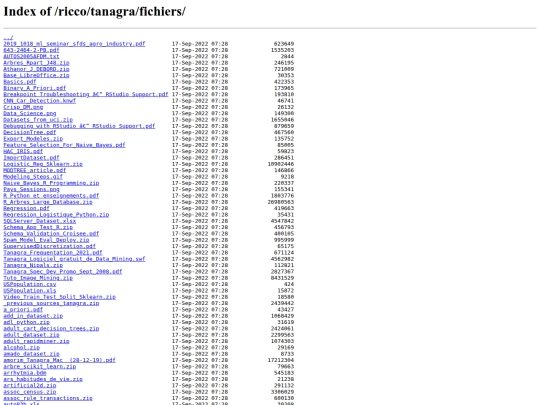Screen dimensions: 540x405
Task: Download adl_python.zip
Action: pyautogui.click(x=26, y=322)
